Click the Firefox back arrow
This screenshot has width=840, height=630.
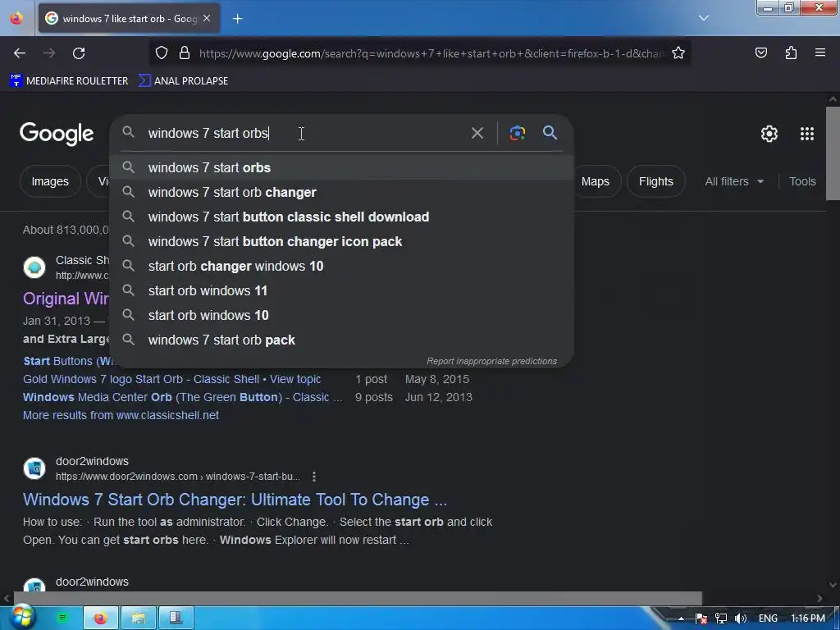pyautogui.click(x=20, y=53)
